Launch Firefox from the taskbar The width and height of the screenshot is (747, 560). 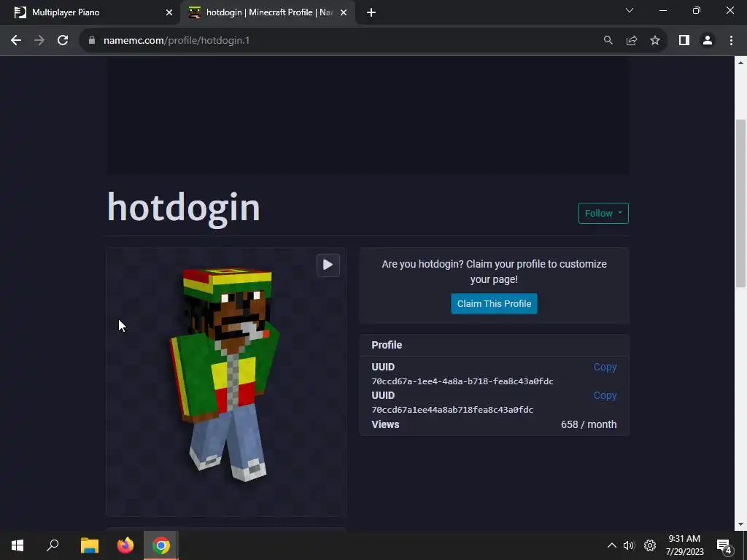[125, 545]
